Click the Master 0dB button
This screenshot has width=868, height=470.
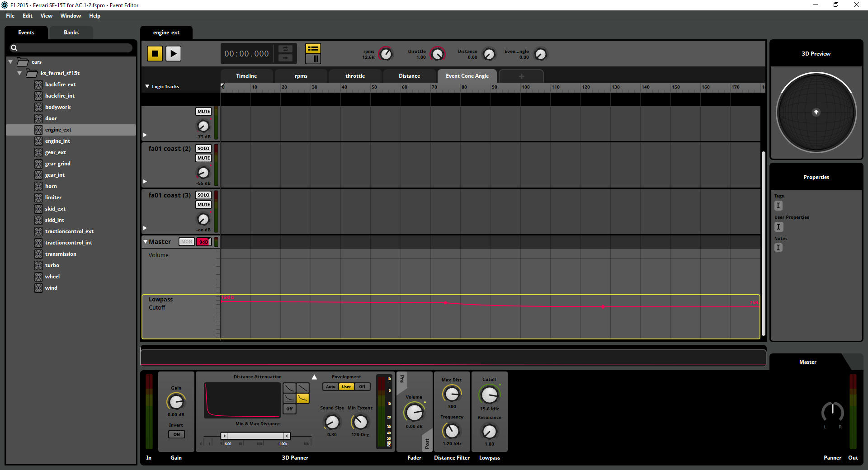click(203, 242)
